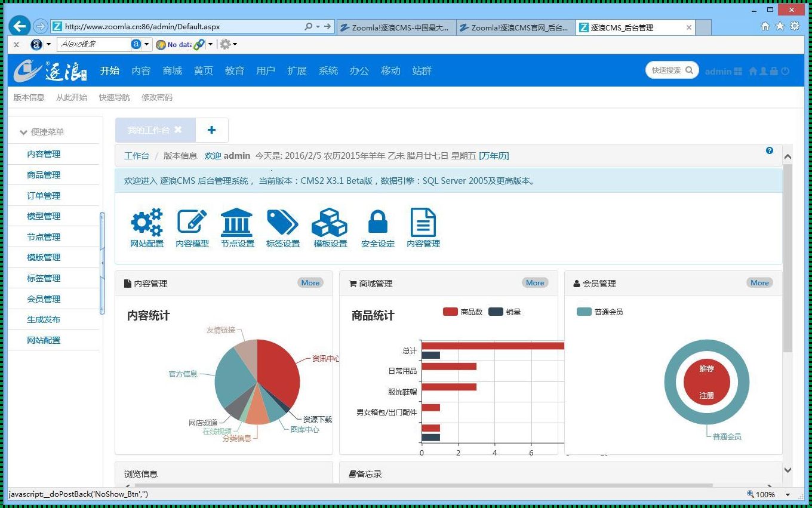Click the CMS header lock screen icon
Viewport: 812px width, 508px height.
coord(774,71)
